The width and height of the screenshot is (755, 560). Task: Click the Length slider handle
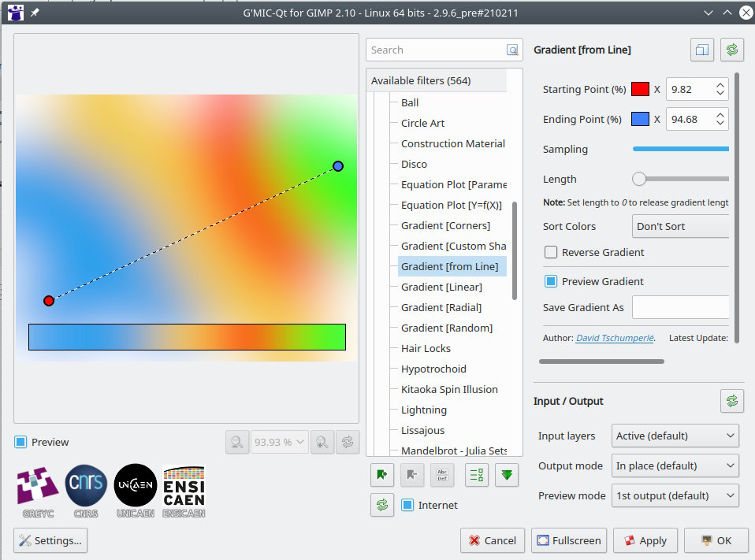point(639,179)
